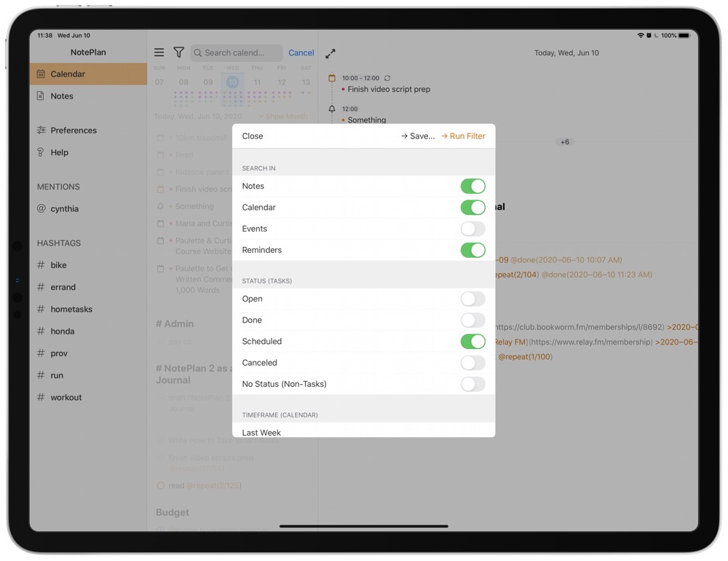Screen dimensions: 728x561
Task: Select day 08 in week strip
Action: [184, 82]
